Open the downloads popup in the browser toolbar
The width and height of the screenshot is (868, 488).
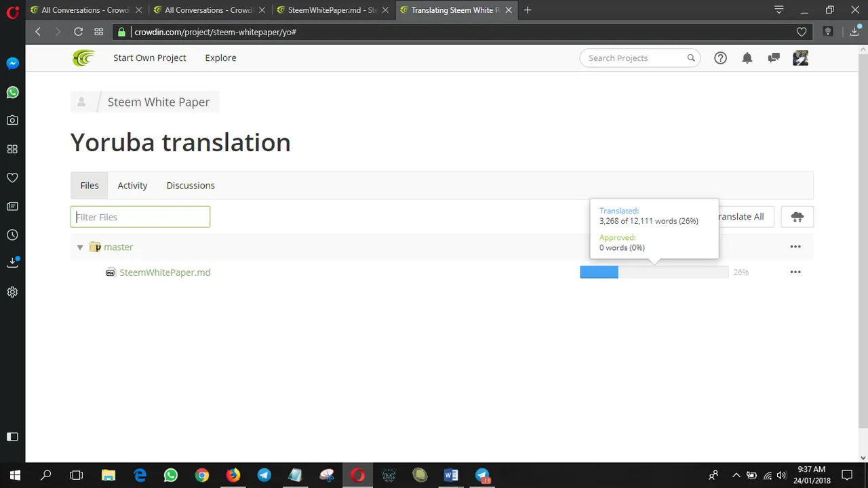pos(854,32)
